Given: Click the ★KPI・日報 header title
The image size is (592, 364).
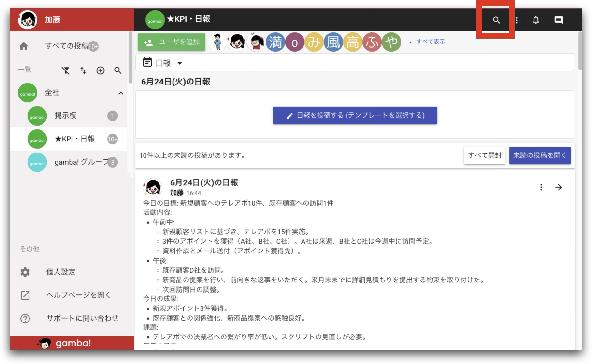Looking at the screenshot, I should 188,19.
